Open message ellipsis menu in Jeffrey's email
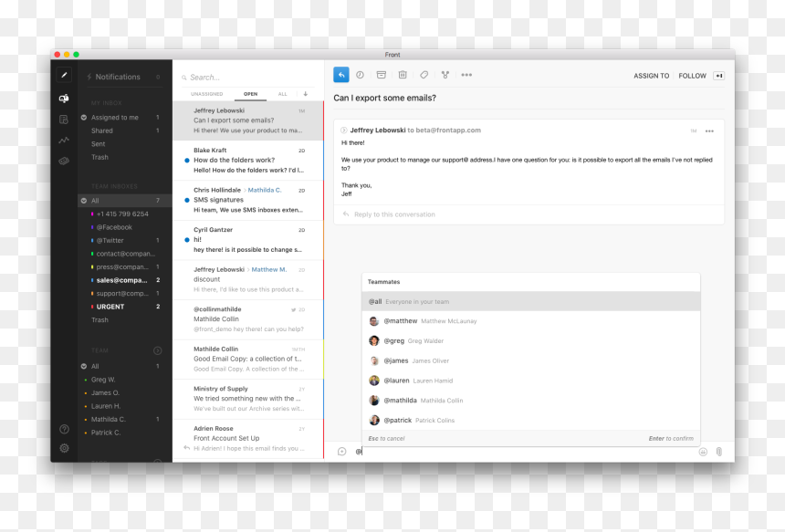This screenshot has height=532, width=785. [x=709, y=131]
